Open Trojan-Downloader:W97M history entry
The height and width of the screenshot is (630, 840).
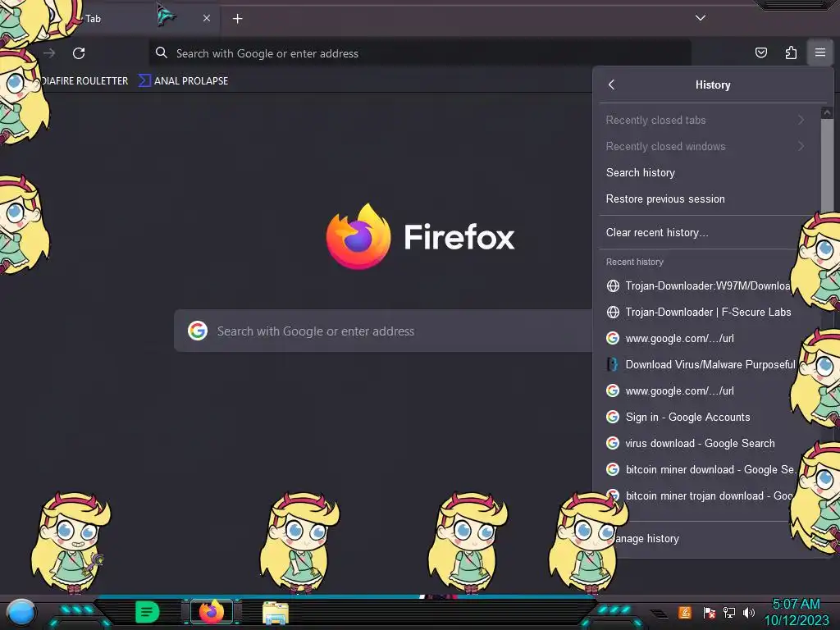[699, 285]
